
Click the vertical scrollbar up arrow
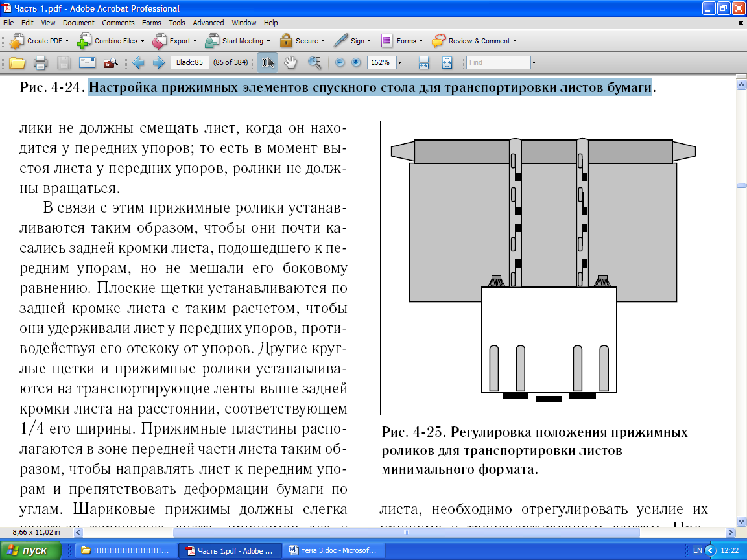(x=741, y=85)
